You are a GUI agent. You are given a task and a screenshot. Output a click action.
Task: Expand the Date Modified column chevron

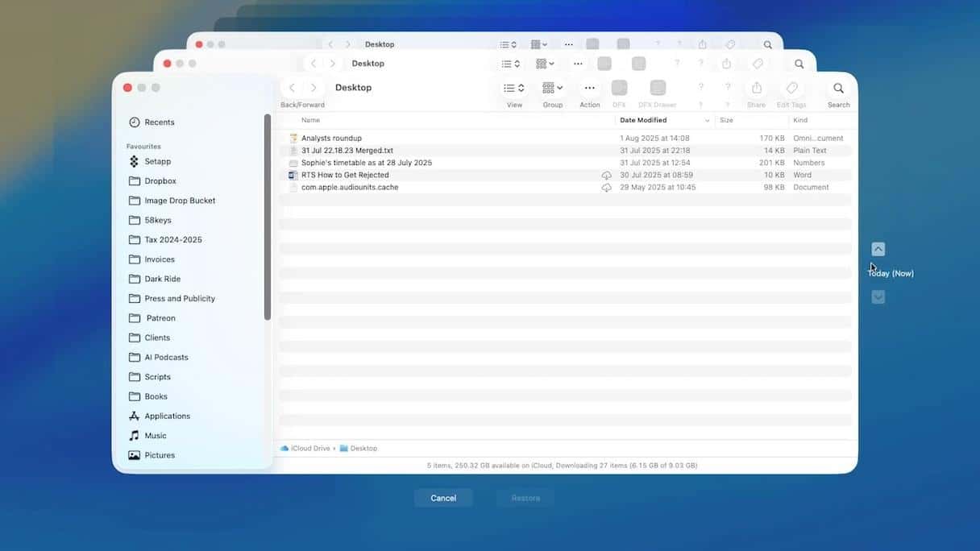[707, 119]
